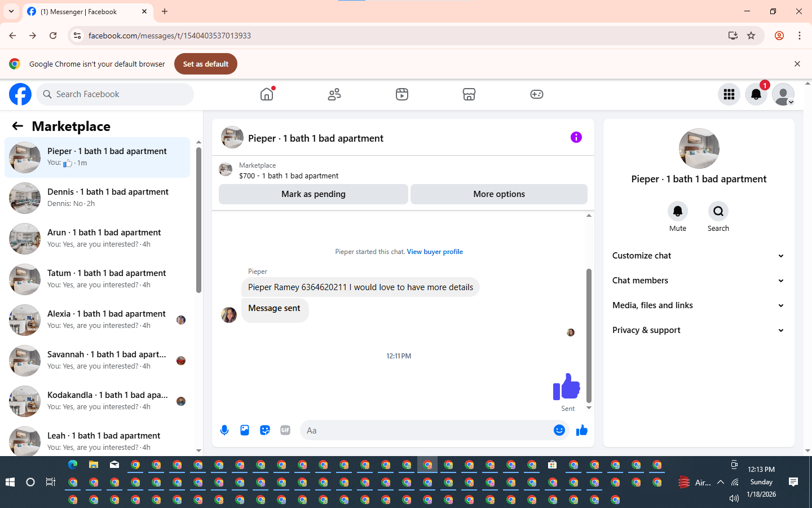Click the Facebook logo
The image size is (812, 508).
click(x=20, y=94)
